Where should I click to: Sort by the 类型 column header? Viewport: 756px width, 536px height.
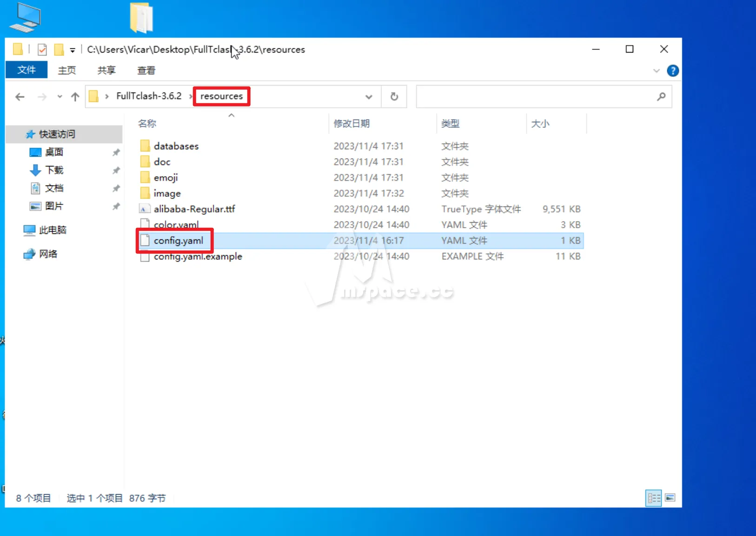click(450, 124)
